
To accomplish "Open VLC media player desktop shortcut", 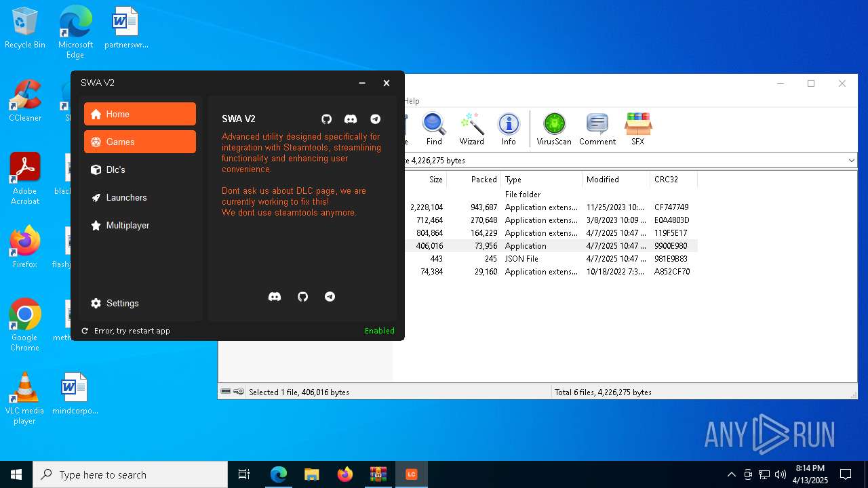I will [x=25, y=399].
